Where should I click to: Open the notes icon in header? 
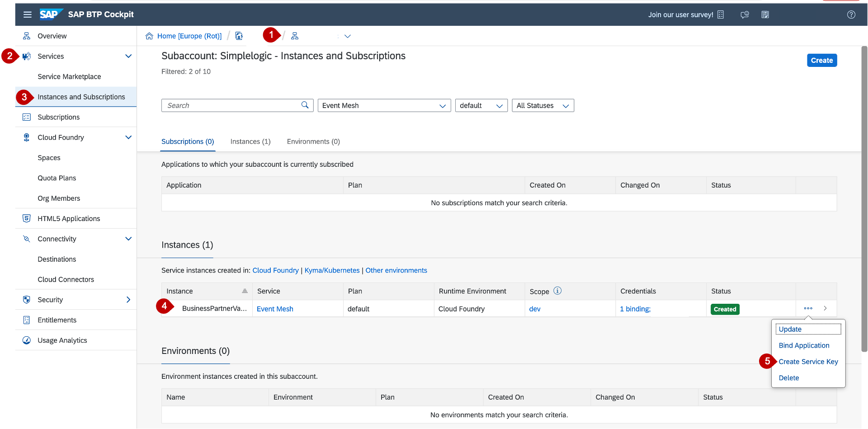(765, 14)
